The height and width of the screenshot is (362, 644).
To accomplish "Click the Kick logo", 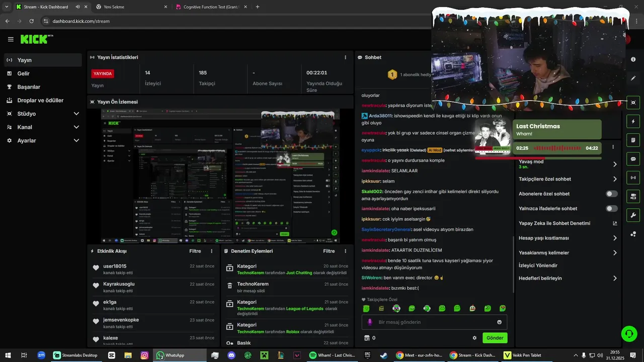I will (x=37, y=39).
